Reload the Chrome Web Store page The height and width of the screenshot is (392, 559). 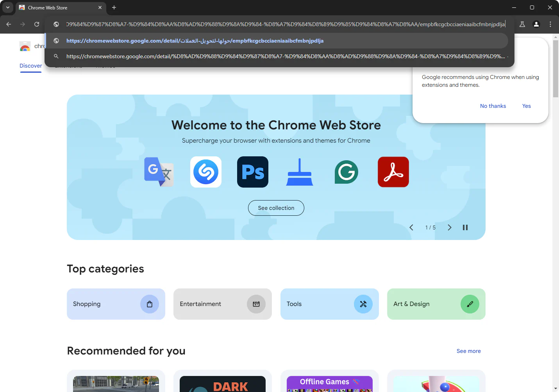click(37, 24)
